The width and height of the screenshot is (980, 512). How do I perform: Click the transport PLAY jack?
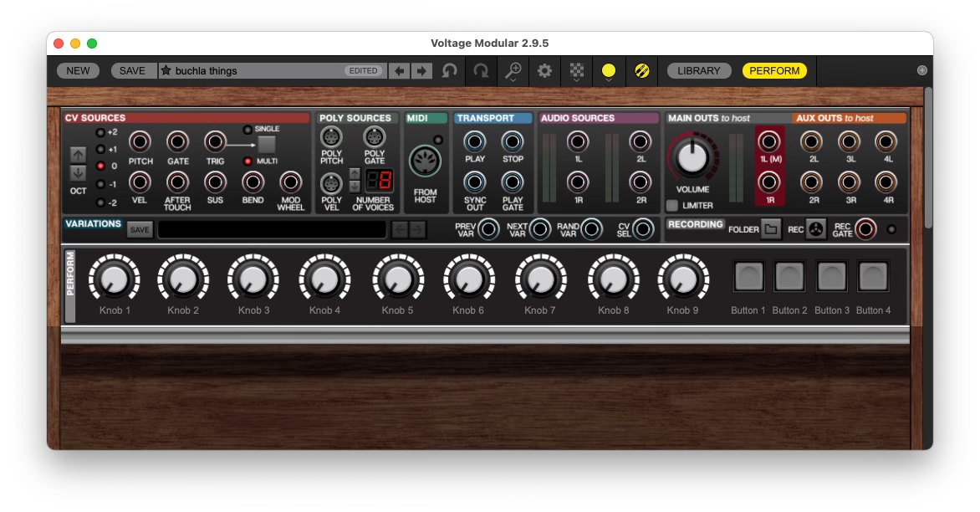(474, 142)
